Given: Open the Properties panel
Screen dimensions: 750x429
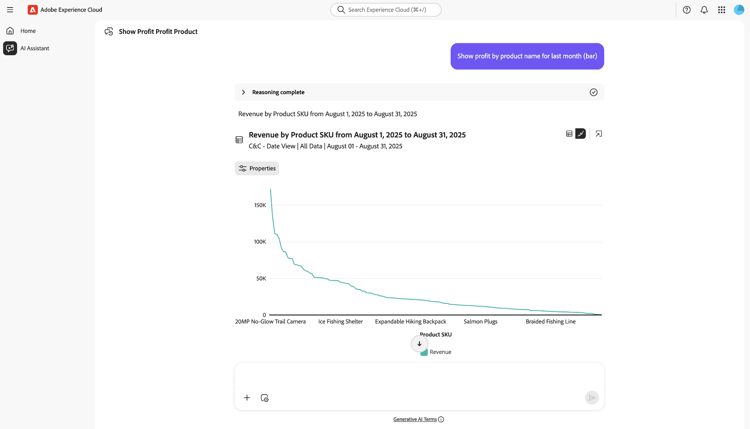Looking at the screenshot, I should pyautogui.click(x=257, y=168).
